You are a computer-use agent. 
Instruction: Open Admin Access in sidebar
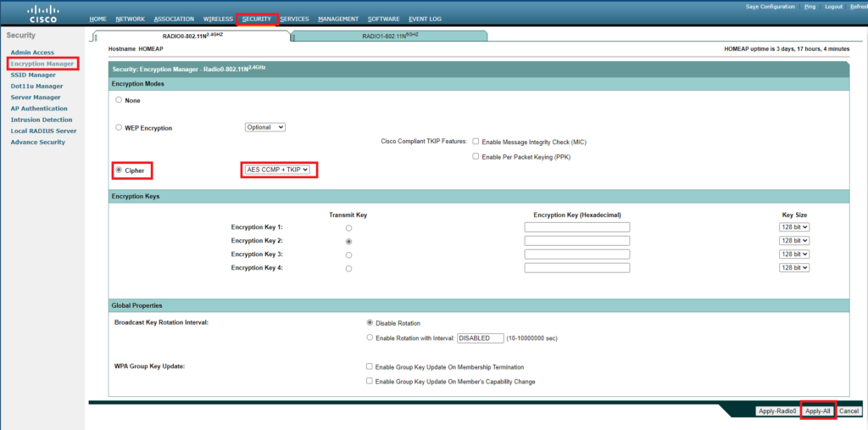click(33, 53)
